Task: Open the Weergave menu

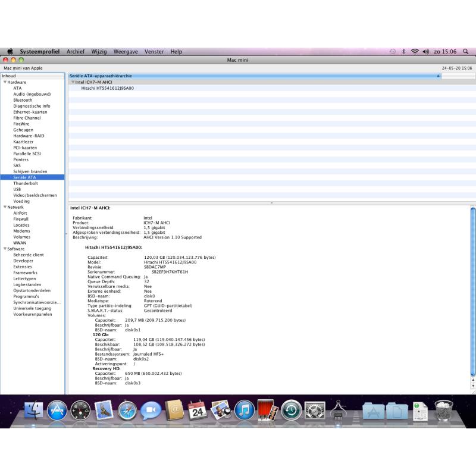Action: (126, 51)
